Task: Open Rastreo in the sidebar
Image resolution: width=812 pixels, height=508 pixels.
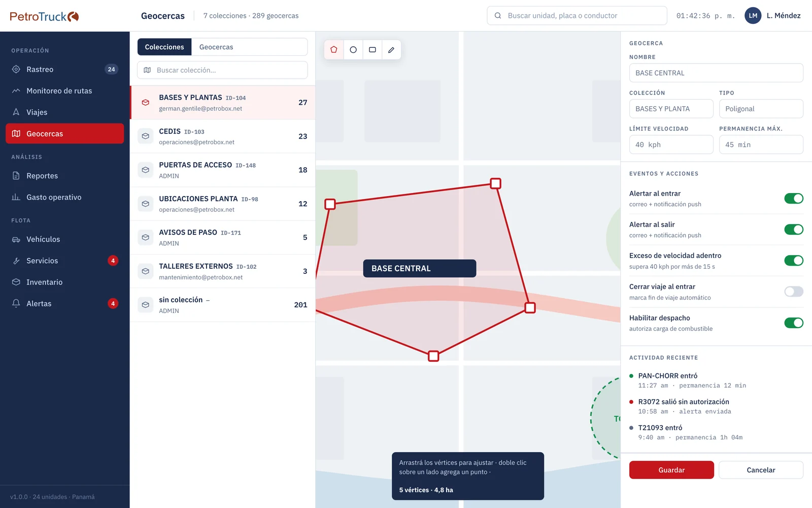Action: (x=65, y=69)
